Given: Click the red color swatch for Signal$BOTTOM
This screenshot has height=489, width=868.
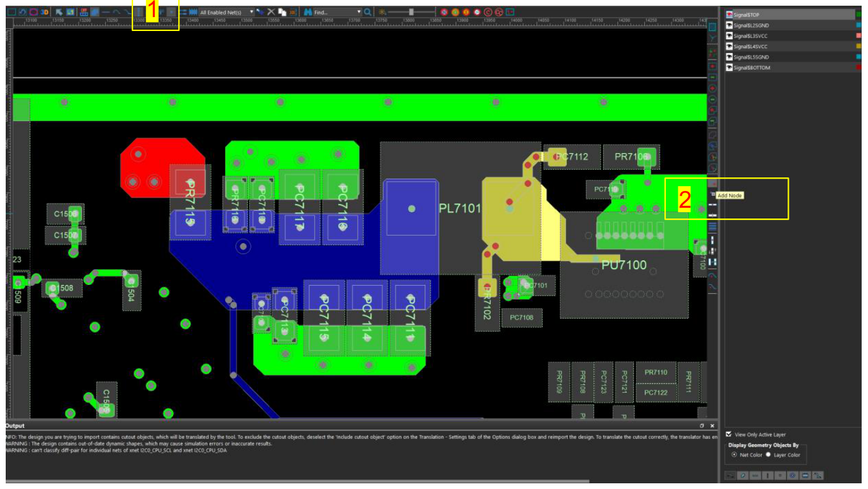Looking at the screenshot, I should tap(859, 68).
